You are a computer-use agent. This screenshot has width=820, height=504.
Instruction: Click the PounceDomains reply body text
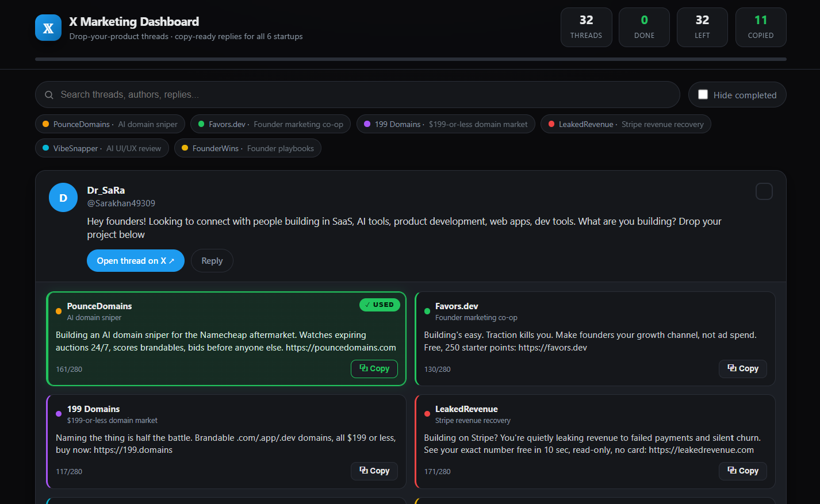point(226,341)
